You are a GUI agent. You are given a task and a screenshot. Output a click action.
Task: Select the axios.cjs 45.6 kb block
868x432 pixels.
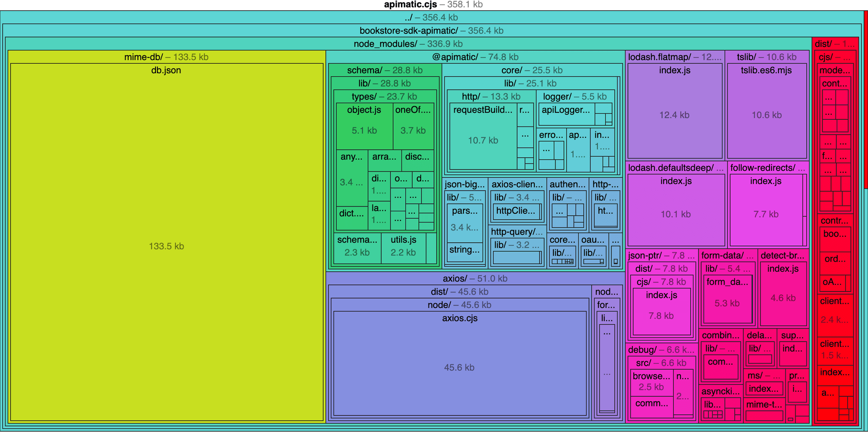[459, 366]
